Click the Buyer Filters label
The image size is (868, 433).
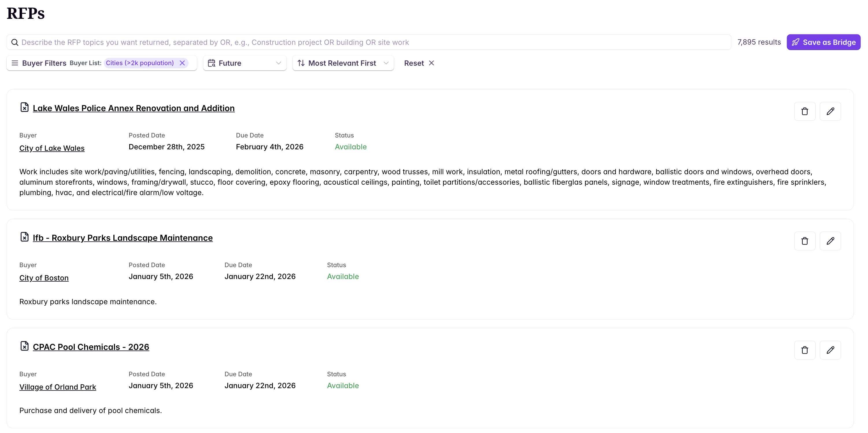tap(44, 63)
